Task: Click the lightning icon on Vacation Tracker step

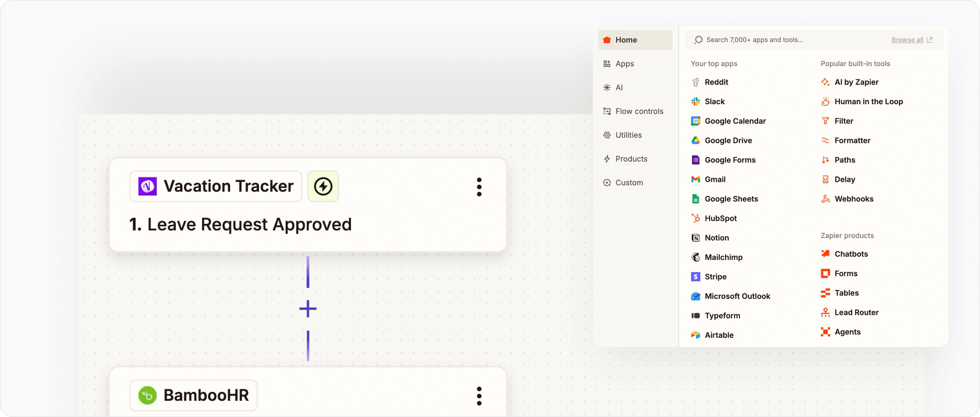Action: point(323,186)
